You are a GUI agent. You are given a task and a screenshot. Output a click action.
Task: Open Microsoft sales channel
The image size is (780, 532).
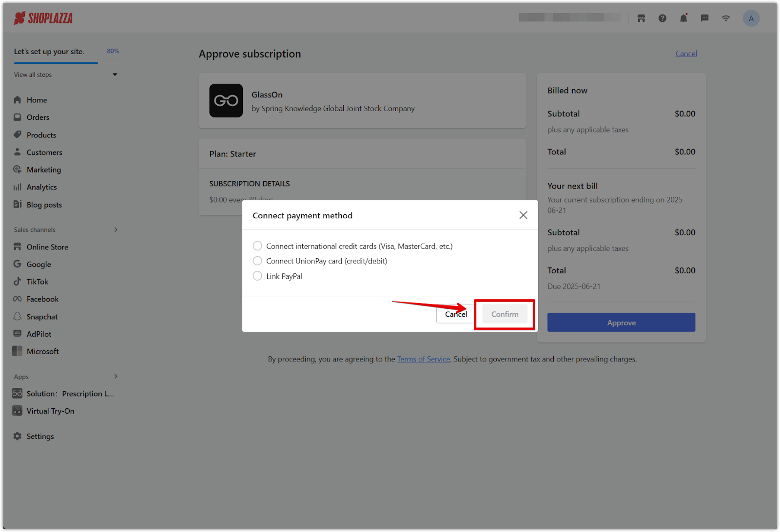pos(43,351)
